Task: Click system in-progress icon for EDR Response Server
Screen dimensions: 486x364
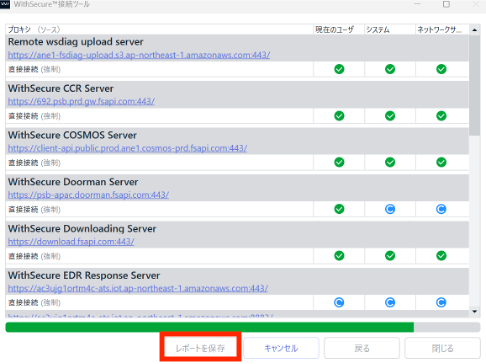Action: (x=390, y=302)
